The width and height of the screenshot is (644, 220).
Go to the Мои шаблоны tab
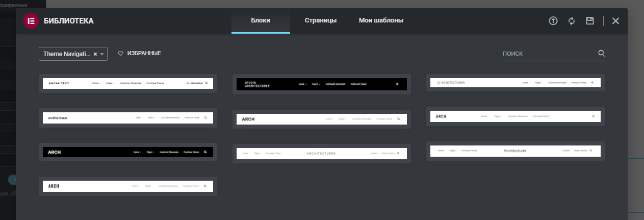point(381,21)
